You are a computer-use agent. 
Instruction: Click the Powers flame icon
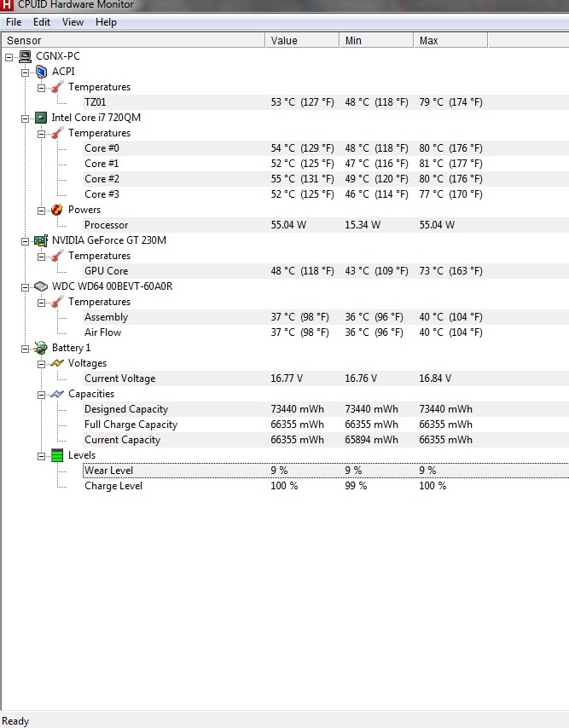tap(56, 210)
